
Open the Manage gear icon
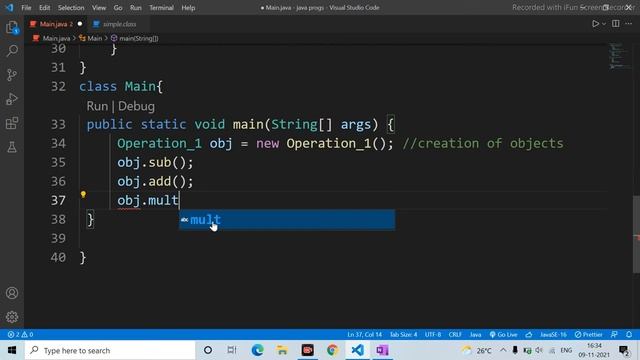[x=12, y=317]
